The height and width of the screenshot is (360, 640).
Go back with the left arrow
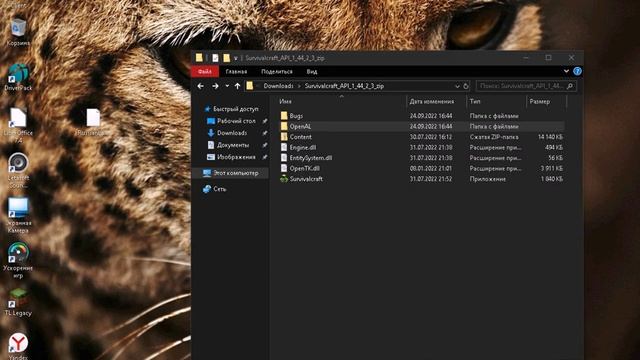pyautogui.click(x=200, y=86)
